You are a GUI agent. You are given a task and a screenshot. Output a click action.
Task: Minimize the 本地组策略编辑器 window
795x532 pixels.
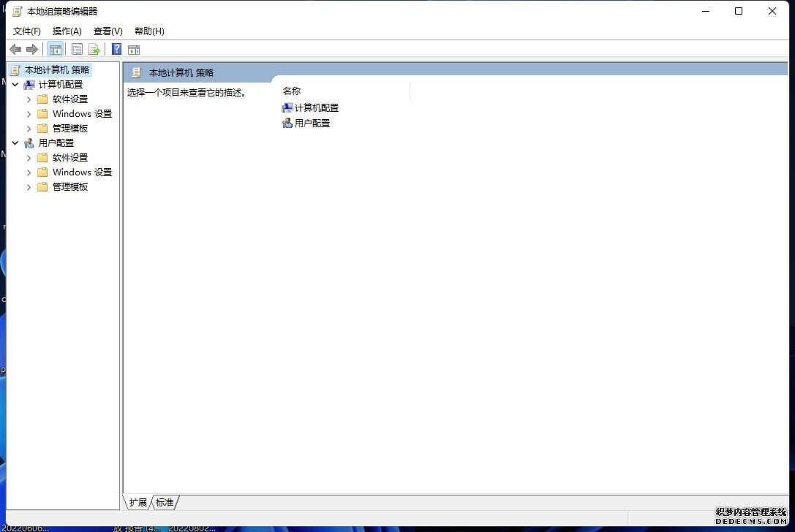(706, 11)
